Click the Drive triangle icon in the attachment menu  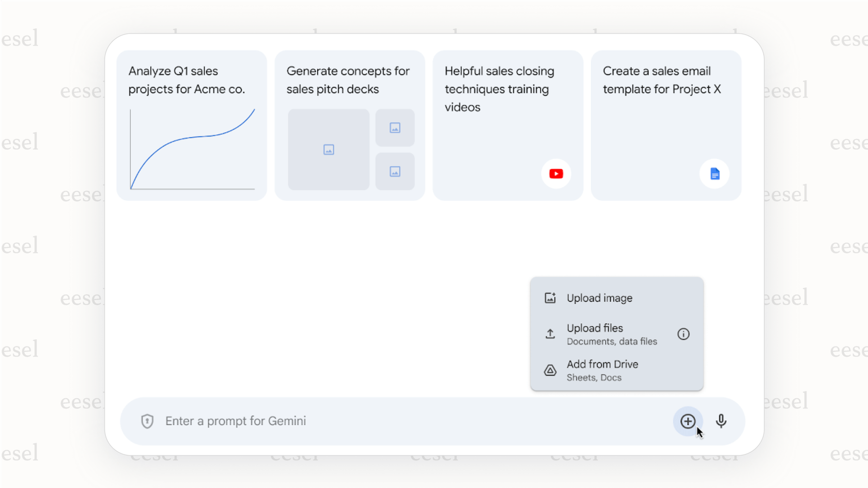pyautogui.click(x=550, y=370)
